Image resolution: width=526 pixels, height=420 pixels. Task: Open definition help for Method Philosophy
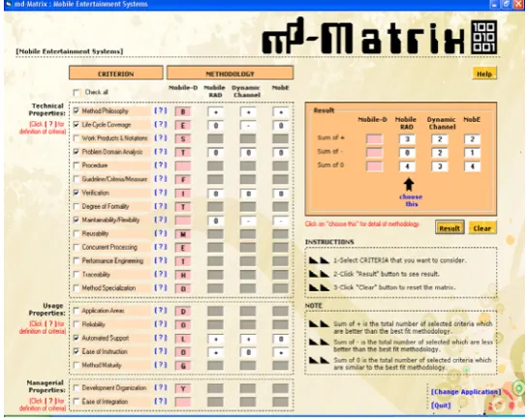[x=161, y=110]
